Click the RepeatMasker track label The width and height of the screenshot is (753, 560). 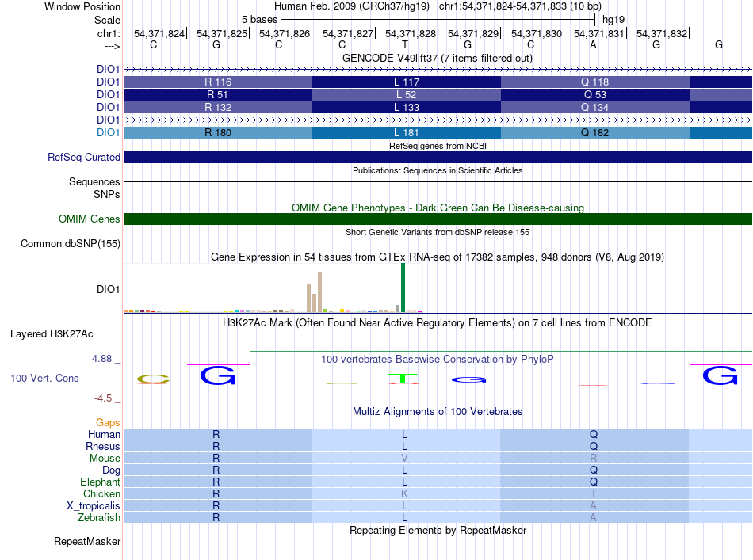tap(87, 541)
